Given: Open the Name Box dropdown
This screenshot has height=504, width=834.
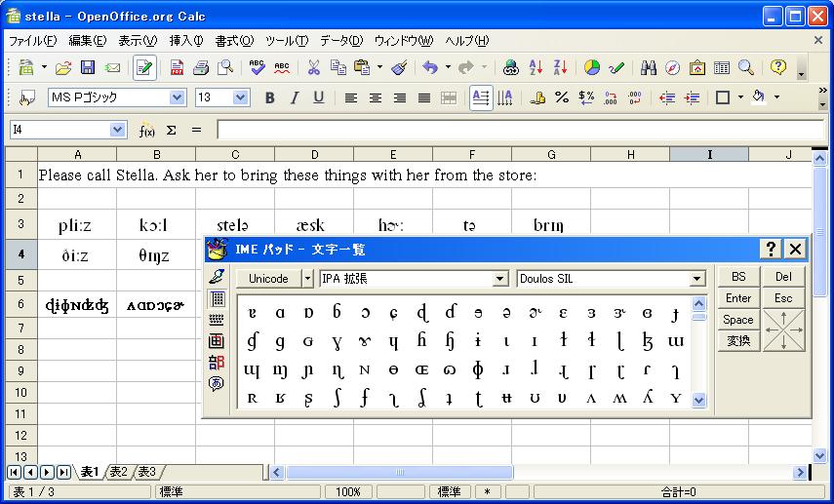Looking at the screenshot, I should 118,130.
